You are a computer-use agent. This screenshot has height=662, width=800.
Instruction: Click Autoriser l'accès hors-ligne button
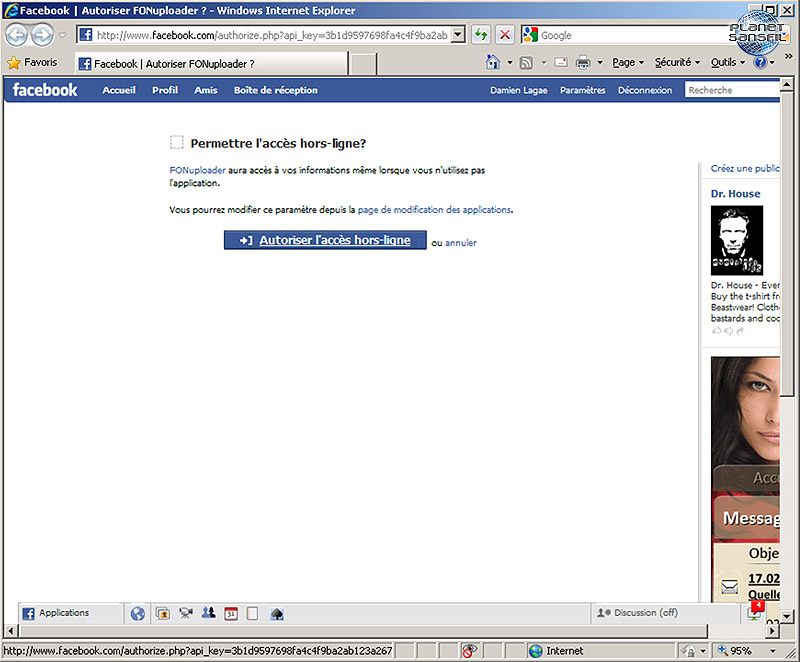coord(325,240)
